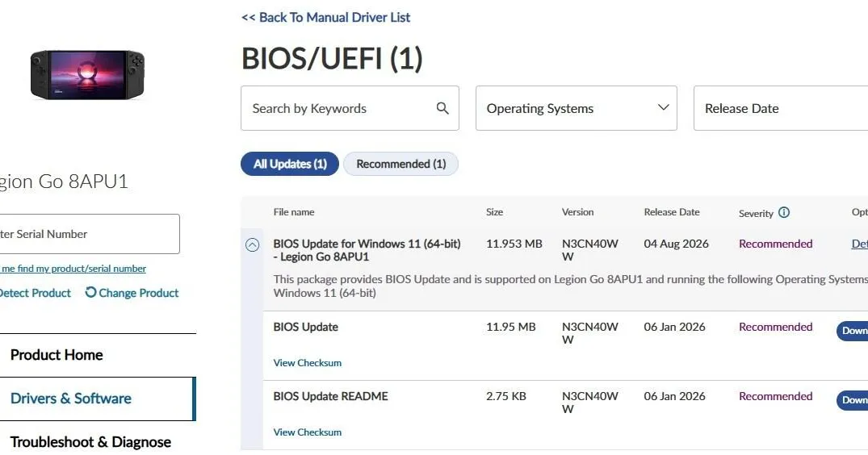Click the 04 Aug 2026 release date
Screen dimensions: 868x455
[676, 244]
